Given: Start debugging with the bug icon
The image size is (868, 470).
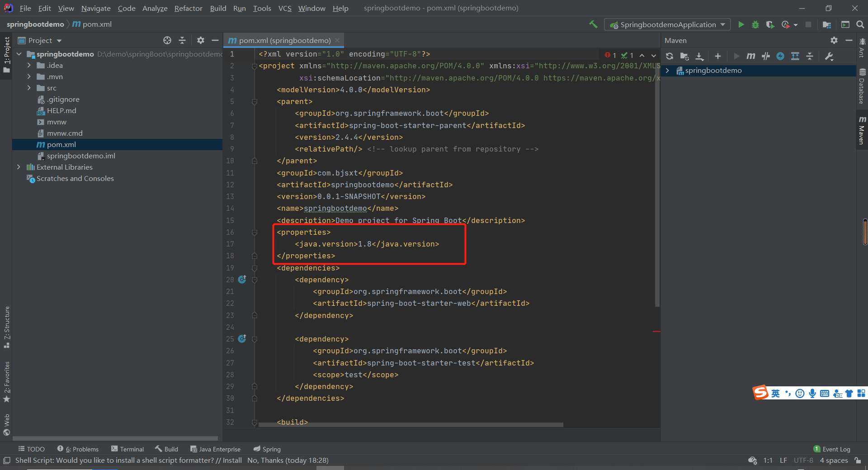Looking at the screenshot, I should point(755,24).
